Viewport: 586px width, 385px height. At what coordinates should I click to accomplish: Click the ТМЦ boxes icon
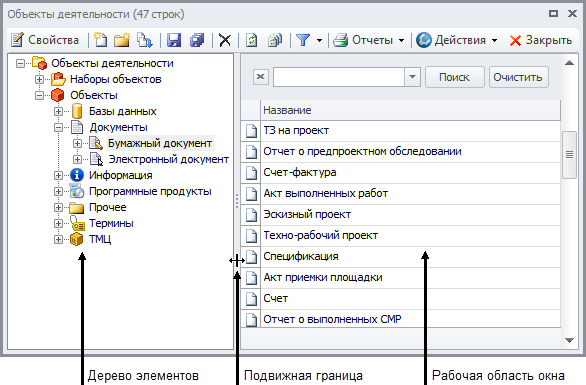tap(77, 239)
